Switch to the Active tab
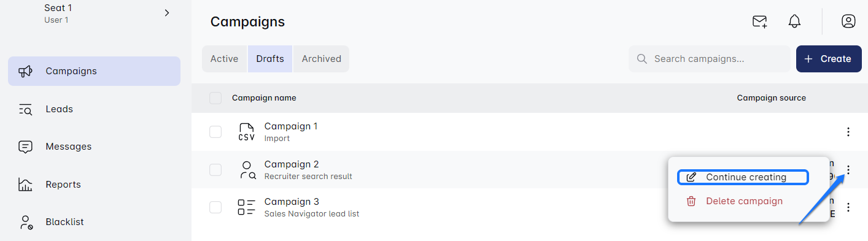The width and height of the screenshot is (868, 241). pos(224,59)
